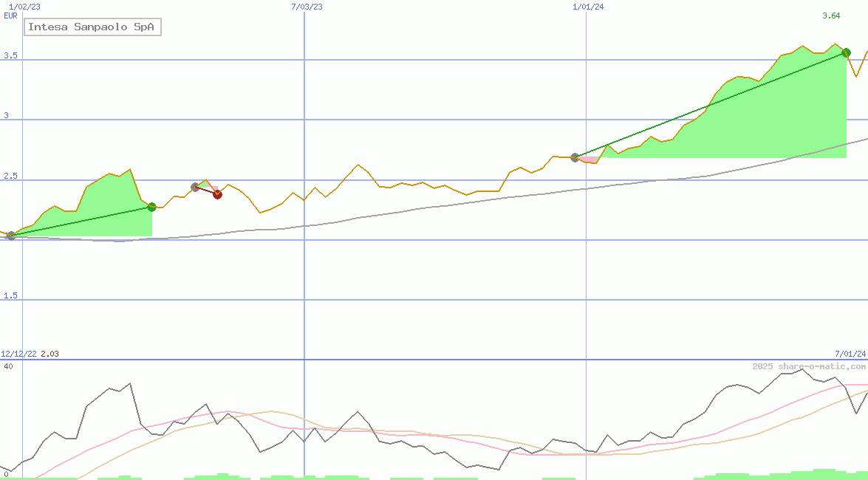Click the 7/01/24 end date label

point(850,354)
